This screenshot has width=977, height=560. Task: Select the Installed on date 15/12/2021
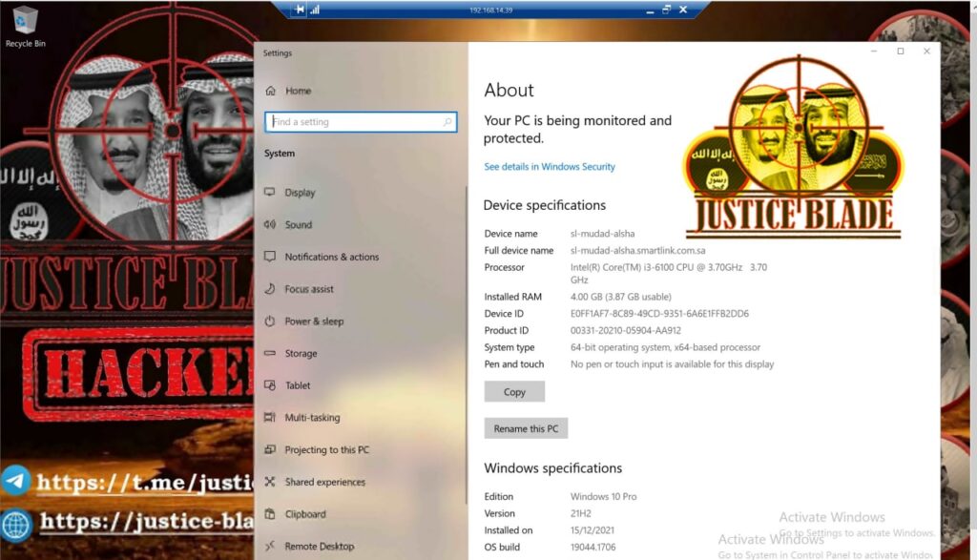[x=592, y=530]
